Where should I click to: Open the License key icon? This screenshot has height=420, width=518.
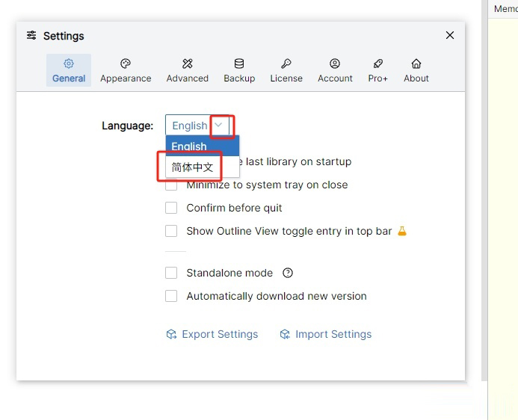286,64
